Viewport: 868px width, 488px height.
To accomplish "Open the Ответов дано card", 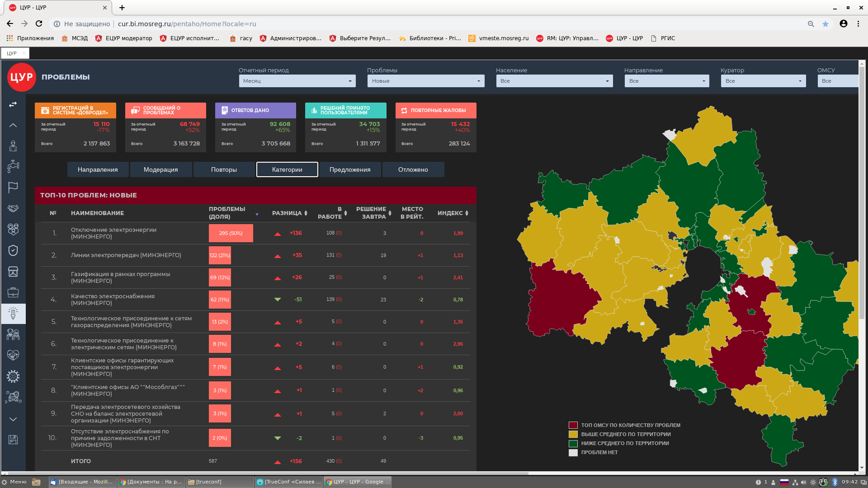I will [x=255, y=127].
